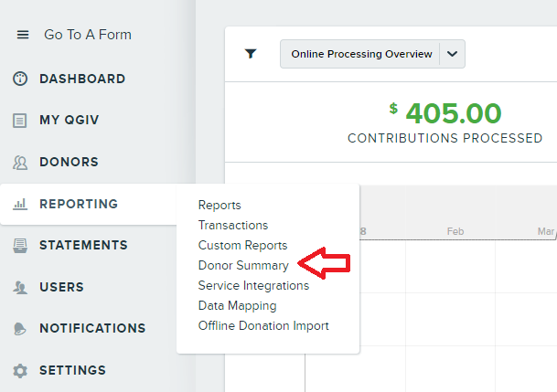The image size is (557, 392).
Task: Open the DONORS section
Action: (69, 162)
